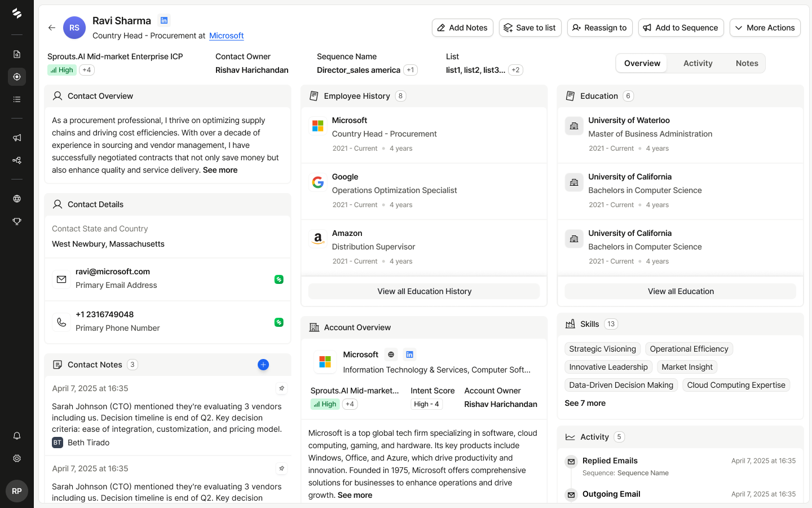Pin the first contact note
This screenshot has height=508, width=812.
click(x=281, y=388)
